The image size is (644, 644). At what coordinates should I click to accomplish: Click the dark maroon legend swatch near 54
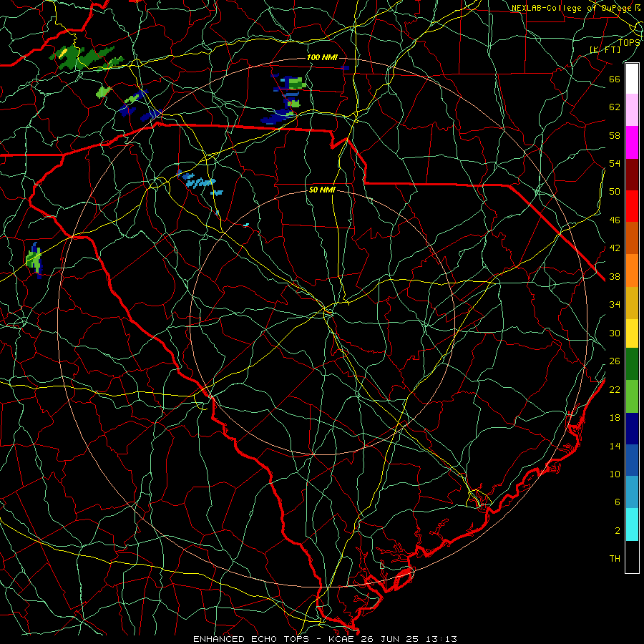pos(632,175)
